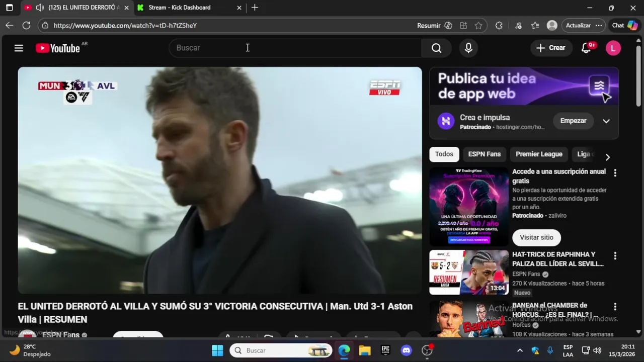Viewport: 644px width, 362px height.
Task: Start voice search with the microphone
Action: coord(468,48)
